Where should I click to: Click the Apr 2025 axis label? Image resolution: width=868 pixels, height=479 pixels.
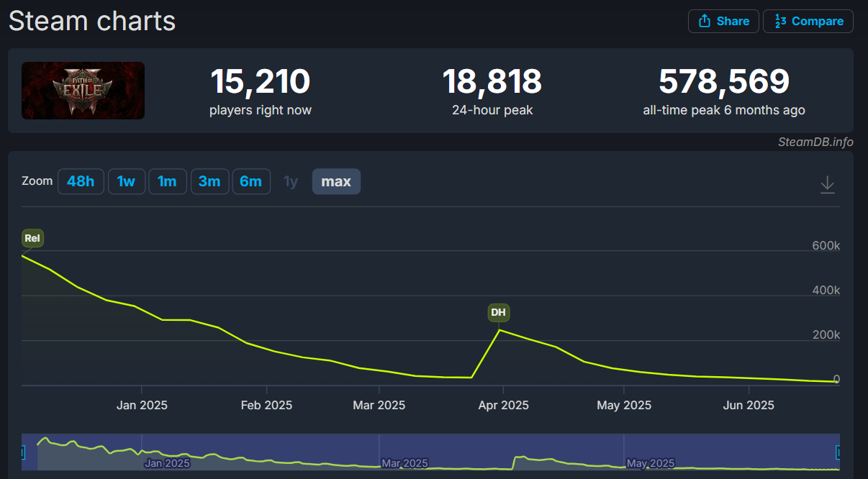coord(503,405)
